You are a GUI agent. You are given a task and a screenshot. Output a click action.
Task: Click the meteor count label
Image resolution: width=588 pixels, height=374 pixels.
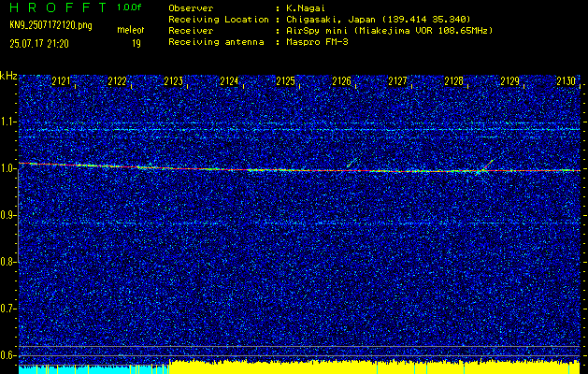coord(131,30)
